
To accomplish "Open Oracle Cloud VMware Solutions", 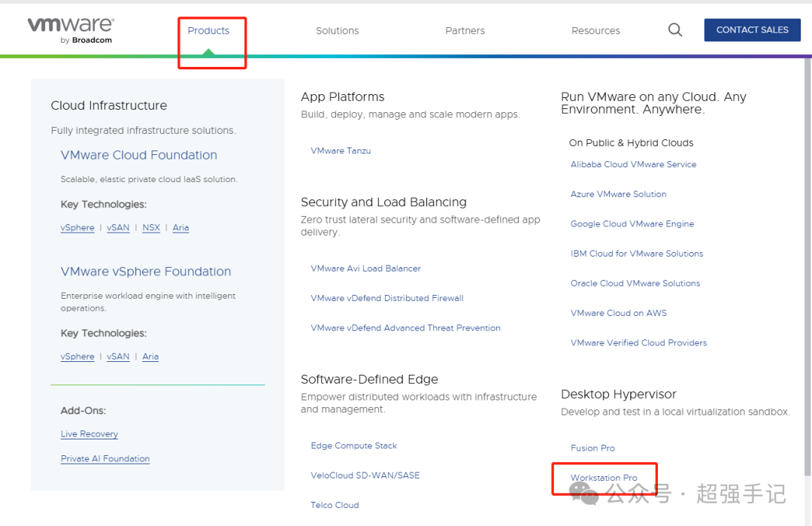I will [x=635, y=284].
